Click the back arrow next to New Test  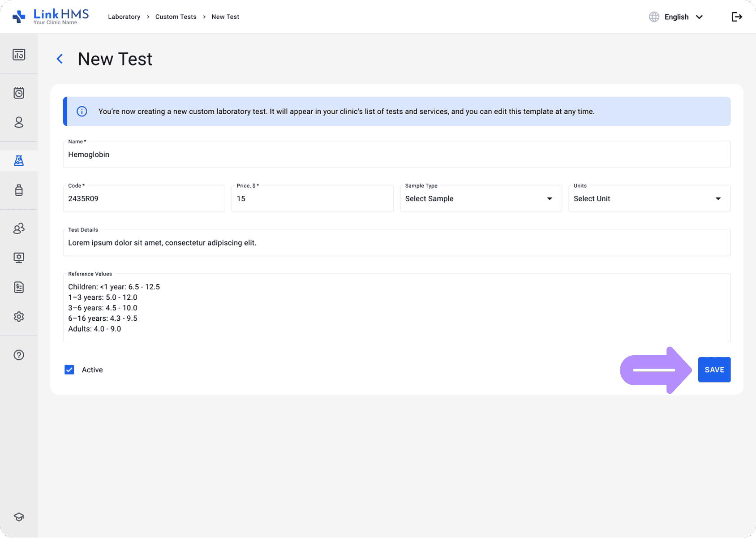pos(60,59)
